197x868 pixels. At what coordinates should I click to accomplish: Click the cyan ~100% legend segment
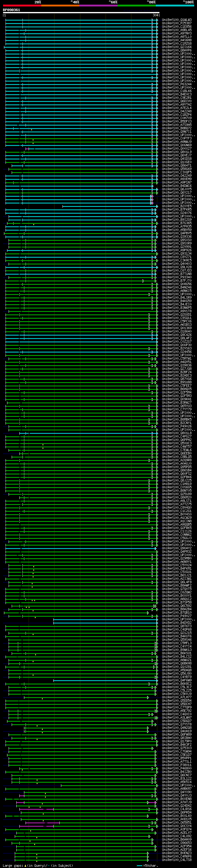point(175,6)
